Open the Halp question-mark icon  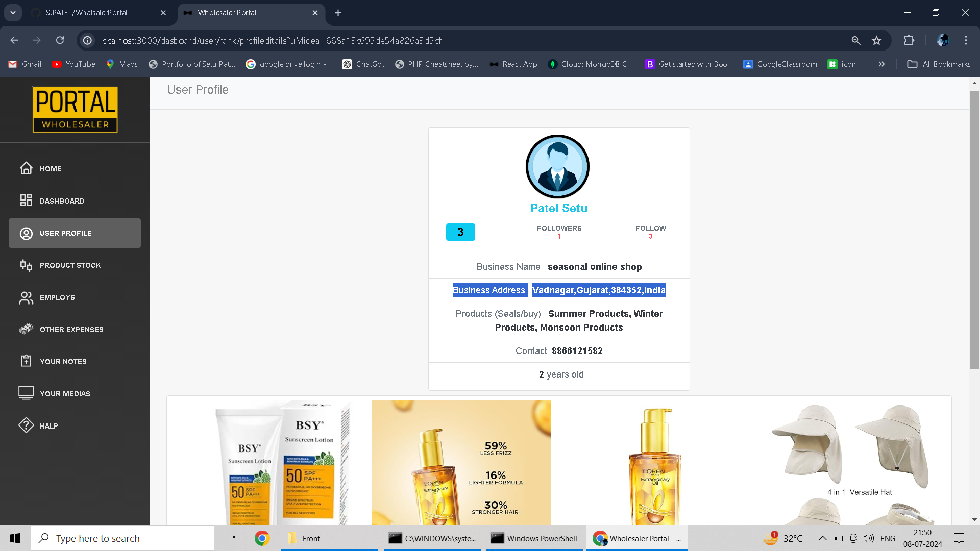(x=26, y=425)
